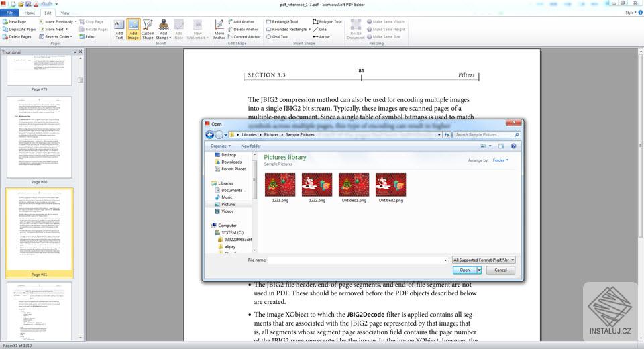
Task: Select the alipay folder in tree
Action: [227, 246]
